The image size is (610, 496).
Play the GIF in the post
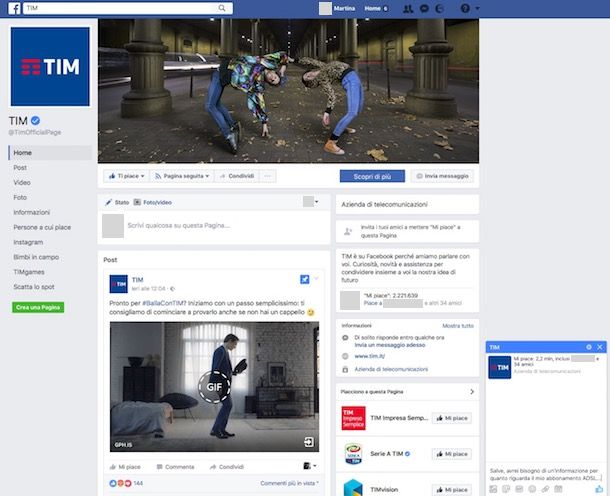coord(214,387)
